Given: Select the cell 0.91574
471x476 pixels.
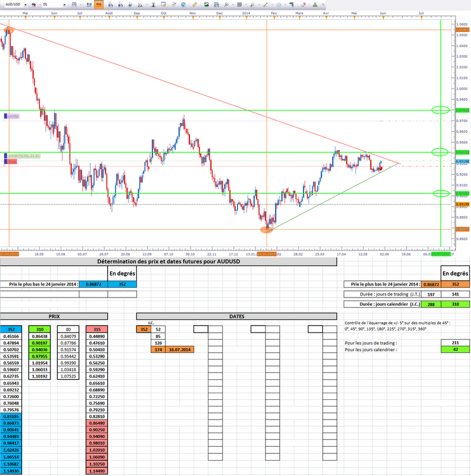Looking at the screenshot, I should [68, 350].
